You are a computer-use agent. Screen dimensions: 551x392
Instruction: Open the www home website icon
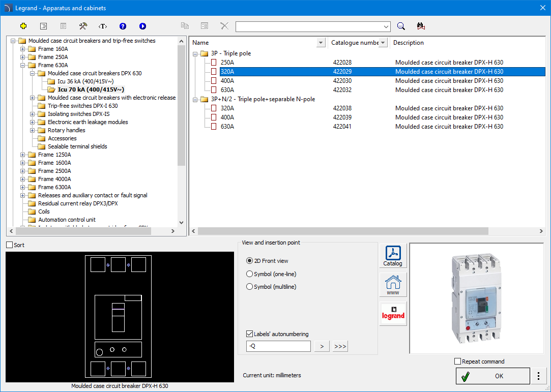[x=393, y=285]
